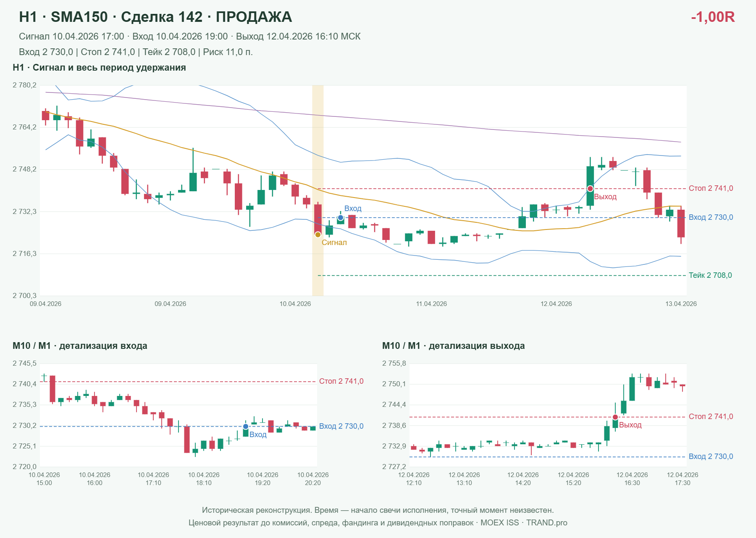Image resolution: width=756 pixels, height=538 pixels.
Task: Click the 13.04.2026 date on H1 axis
Action: (x=681, y=304)
